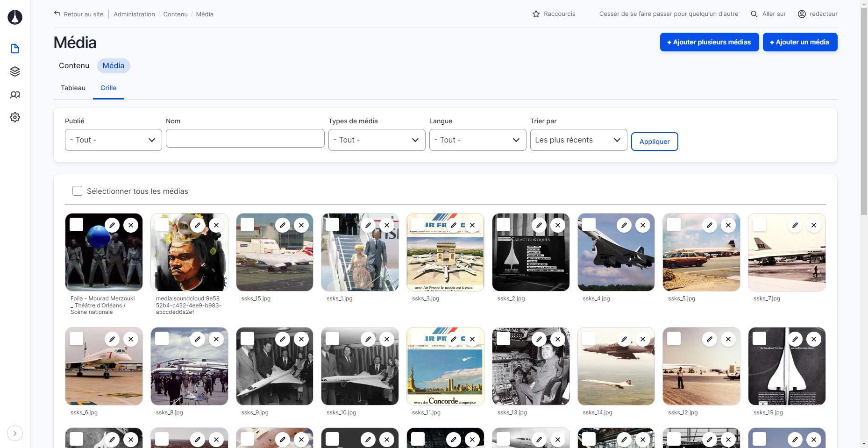Viewport: 868px width, 448px height.
Task: Click Administration in breadcrumb
Action: [135, 14]
